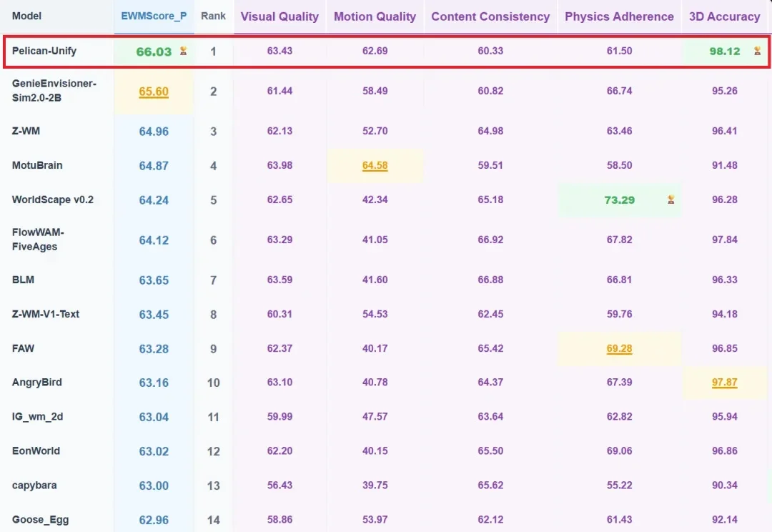
Task: Sort by the Visual Quality column header
Action: 279,16
